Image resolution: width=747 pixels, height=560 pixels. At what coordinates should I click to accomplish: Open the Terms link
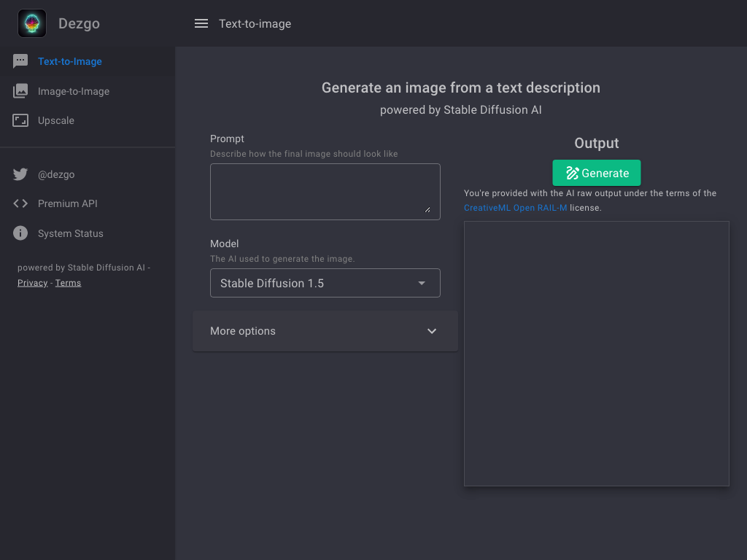tap(68, 283)
